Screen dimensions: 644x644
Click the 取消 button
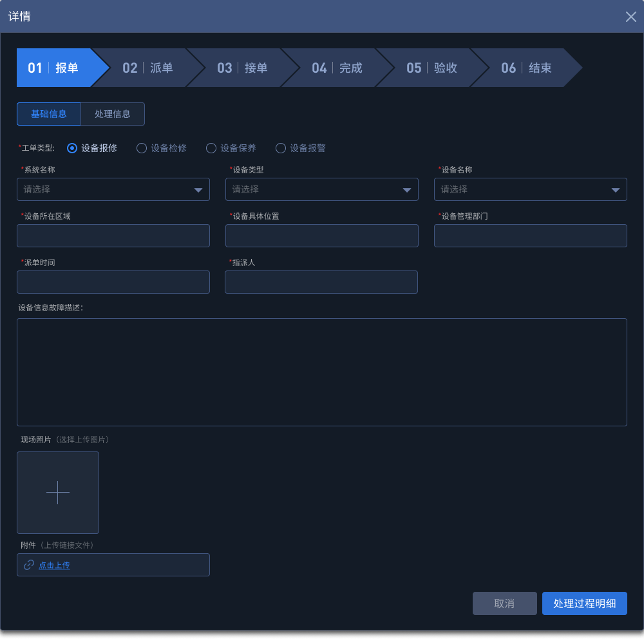pyautogui.click(x=504, y=603)
